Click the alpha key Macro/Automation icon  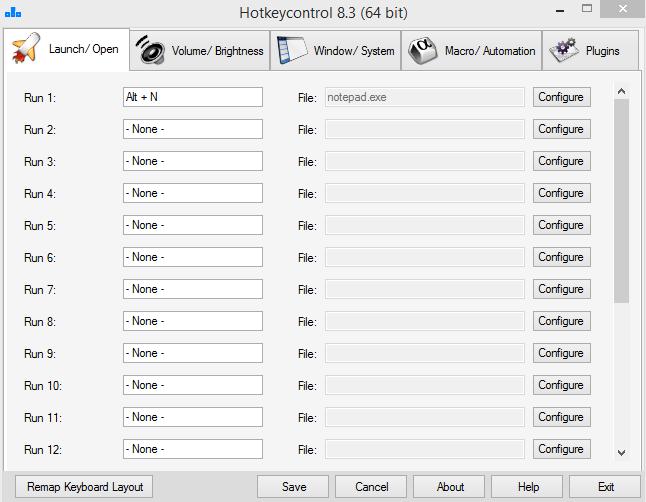click(423, 50)
